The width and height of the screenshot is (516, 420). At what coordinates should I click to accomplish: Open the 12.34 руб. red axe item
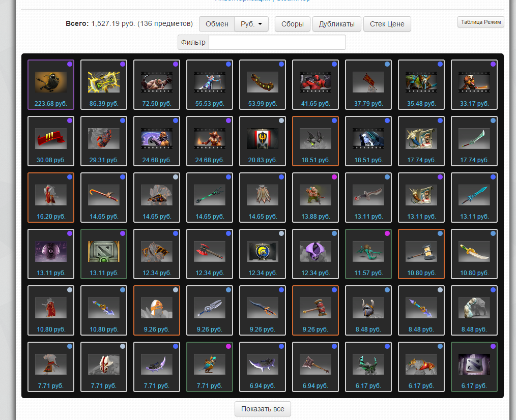210,254
